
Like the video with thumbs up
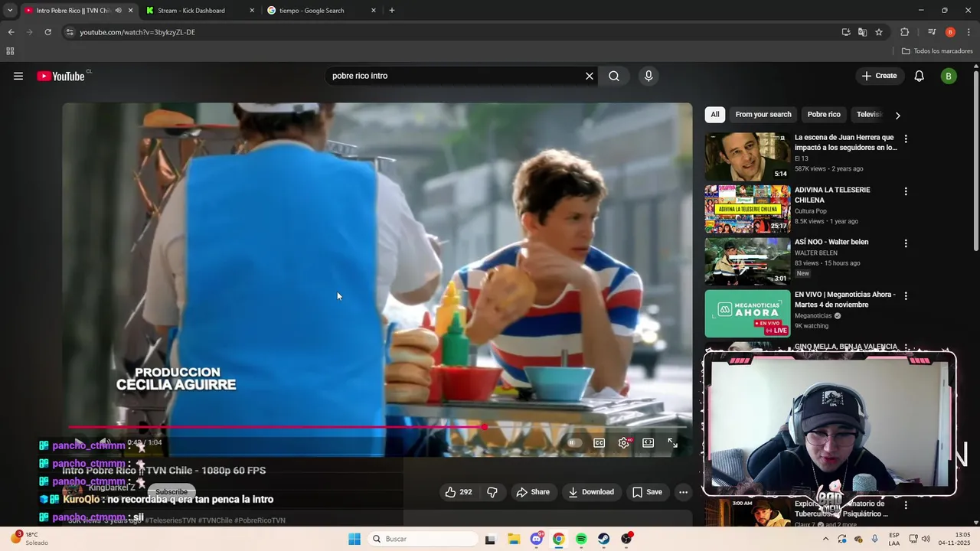pos(458,492)
